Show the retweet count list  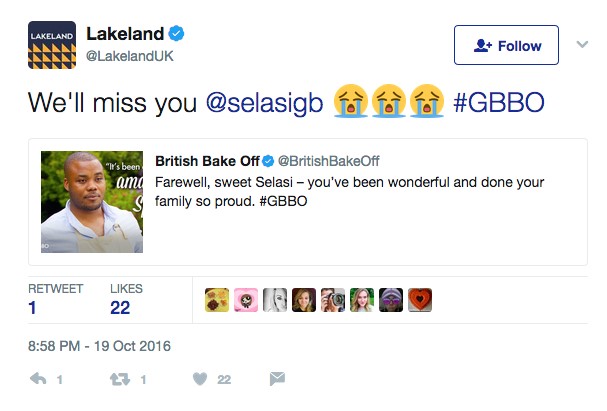pyautogui.click(x=55, y=299)
